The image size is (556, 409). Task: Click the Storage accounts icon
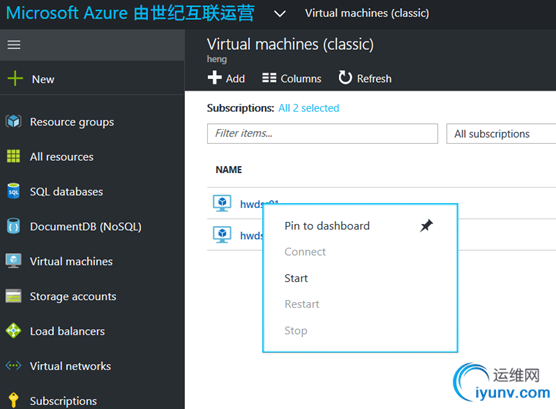tap(13, 296)
